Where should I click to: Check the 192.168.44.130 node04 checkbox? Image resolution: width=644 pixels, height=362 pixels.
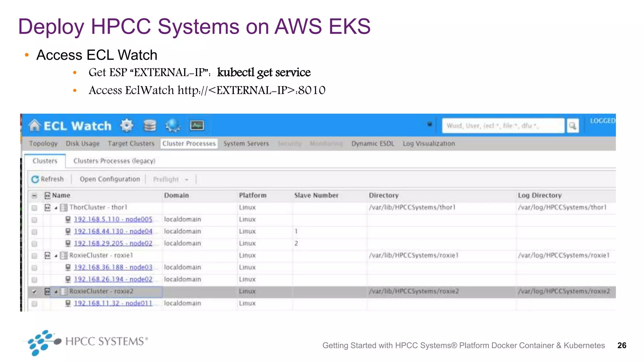point(34,232)
